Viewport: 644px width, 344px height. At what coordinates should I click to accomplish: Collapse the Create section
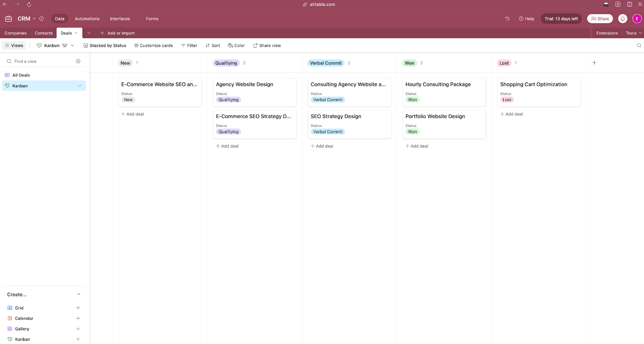[78, 295]
